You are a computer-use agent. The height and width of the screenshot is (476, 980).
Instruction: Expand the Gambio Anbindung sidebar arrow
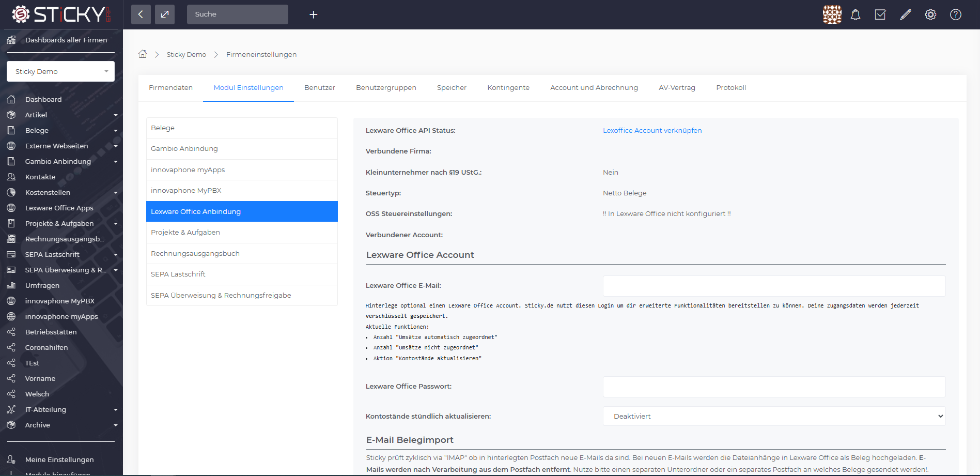coord(116,162)
